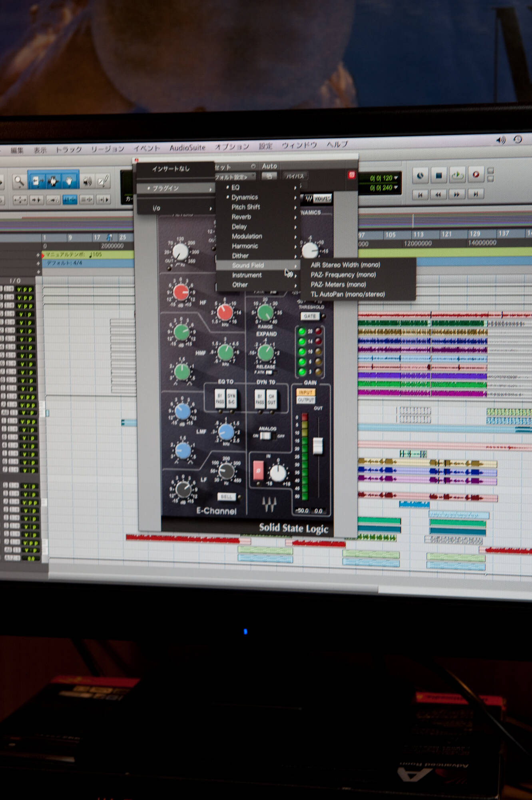Click the blue LMF gain knob

coord(183,411)
